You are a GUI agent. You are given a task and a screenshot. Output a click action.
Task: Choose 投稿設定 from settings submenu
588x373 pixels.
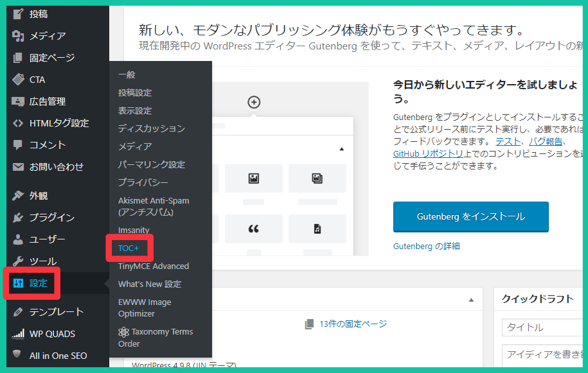point(135,92)
